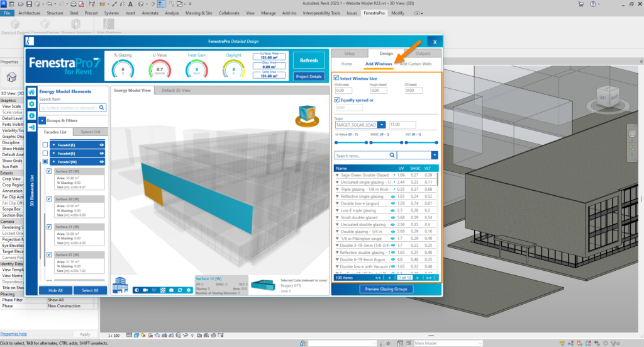Screen dimensions: 644x347
Task: Go to the last page with >> button
Action: click(428, 278)
